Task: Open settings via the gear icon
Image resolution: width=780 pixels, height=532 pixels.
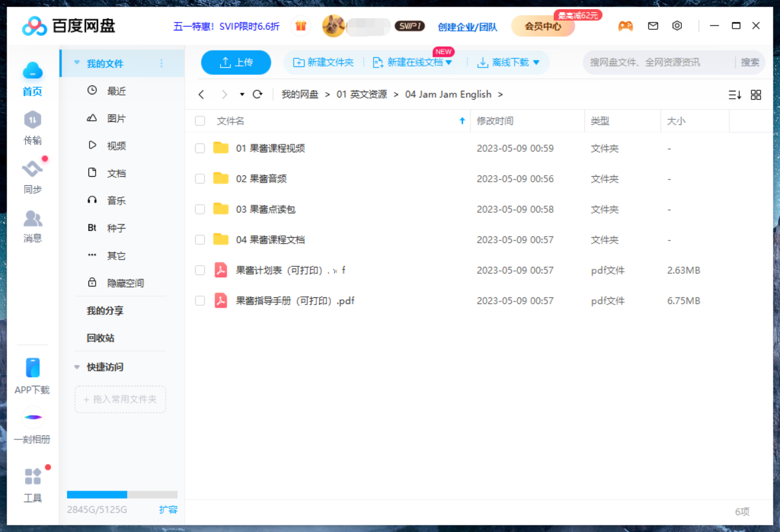Action: point(676,26)
